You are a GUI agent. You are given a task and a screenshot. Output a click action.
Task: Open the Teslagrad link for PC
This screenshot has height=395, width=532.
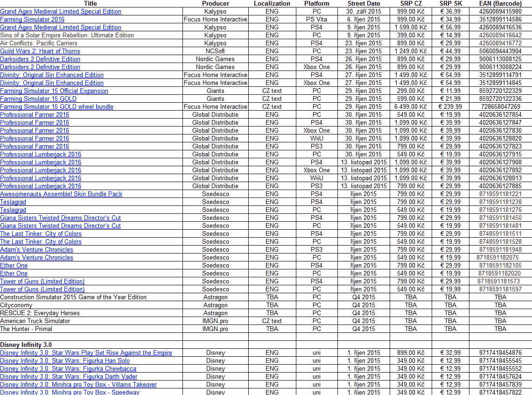pos(13,210)
